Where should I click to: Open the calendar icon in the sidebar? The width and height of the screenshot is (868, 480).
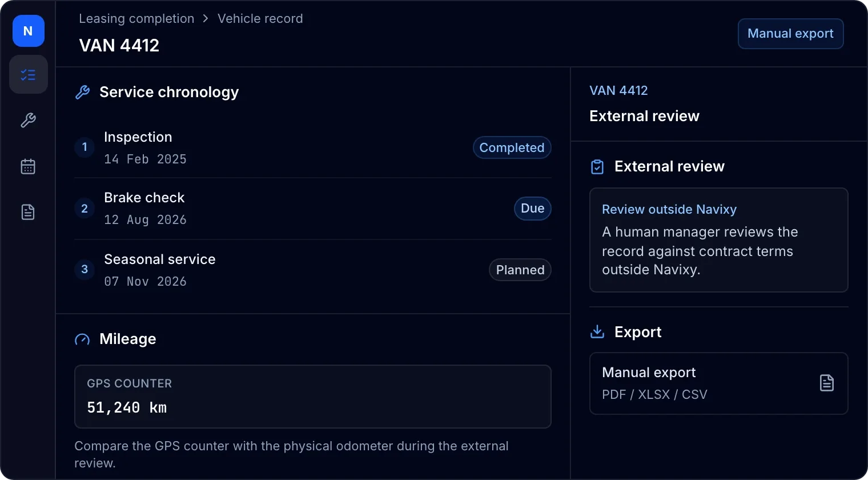pos(28,166)
